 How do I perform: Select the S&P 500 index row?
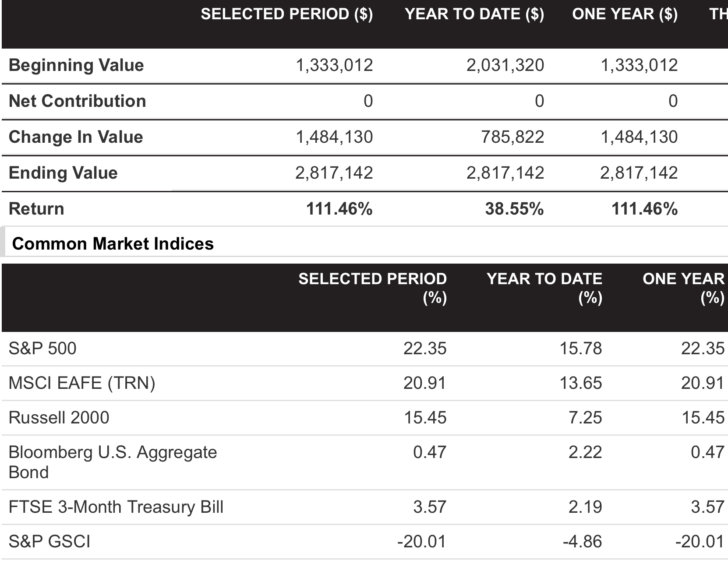[x=364, y=349]
